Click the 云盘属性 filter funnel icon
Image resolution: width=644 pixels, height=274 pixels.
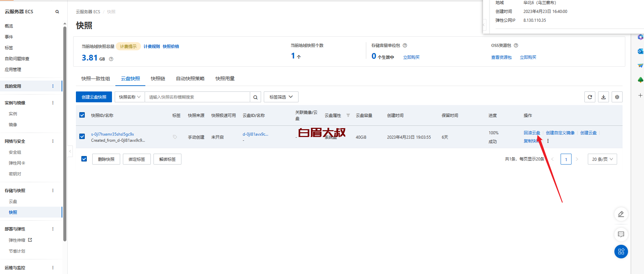coord(348,116)
